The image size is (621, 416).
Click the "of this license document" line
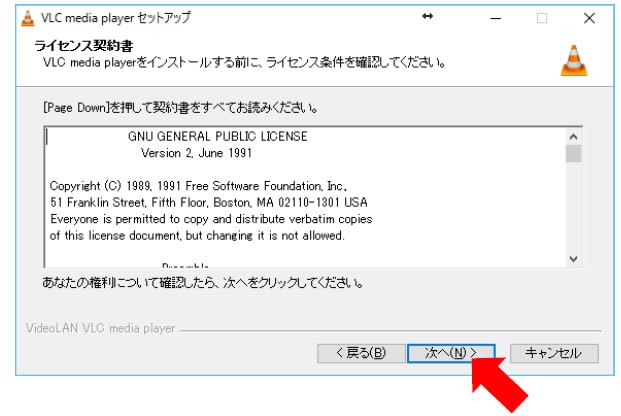pyautogui.click(x=197, y=236)
